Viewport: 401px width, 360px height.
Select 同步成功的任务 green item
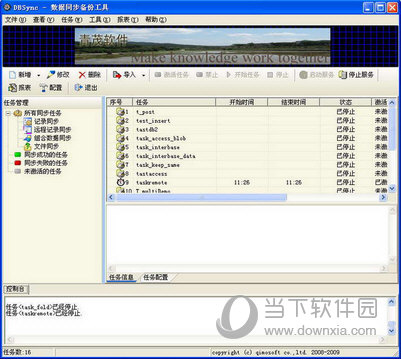(x=46, y=155)
